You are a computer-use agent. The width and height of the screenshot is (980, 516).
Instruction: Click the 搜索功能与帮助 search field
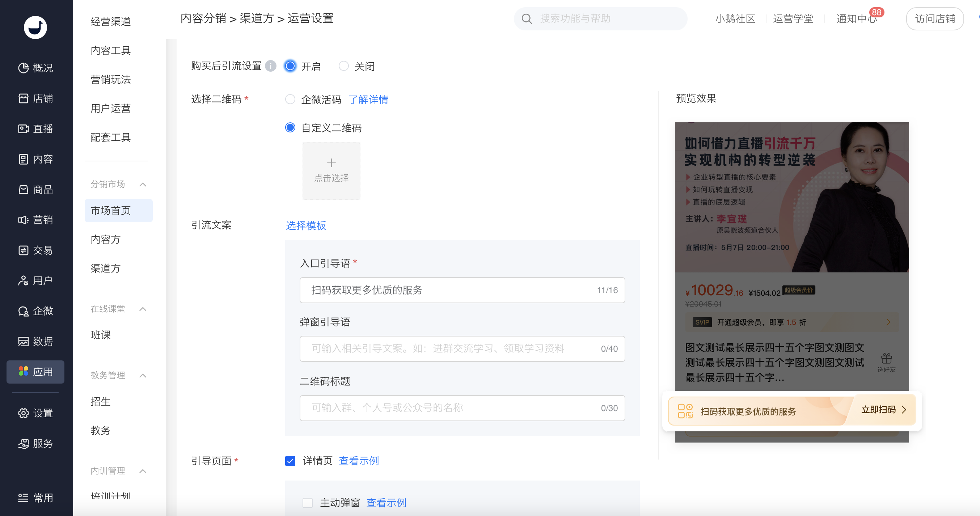(600, 19)
